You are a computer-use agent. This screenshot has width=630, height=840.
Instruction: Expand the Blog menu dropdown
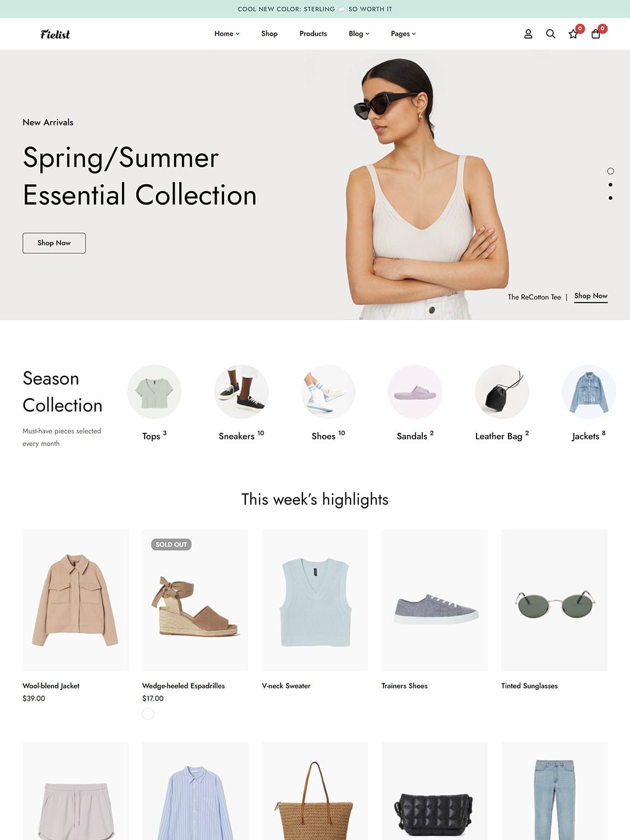tap(359, 34)
